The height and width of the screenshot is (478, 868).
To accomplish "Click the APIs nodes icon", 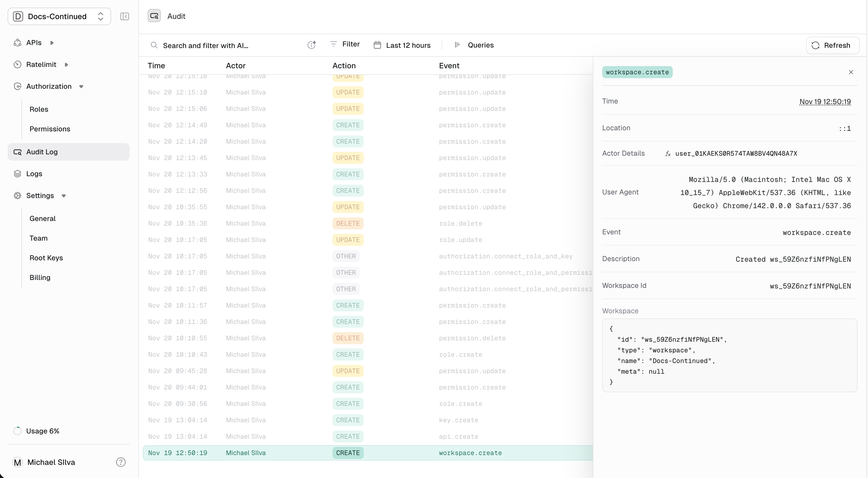I will pos(18,43).
